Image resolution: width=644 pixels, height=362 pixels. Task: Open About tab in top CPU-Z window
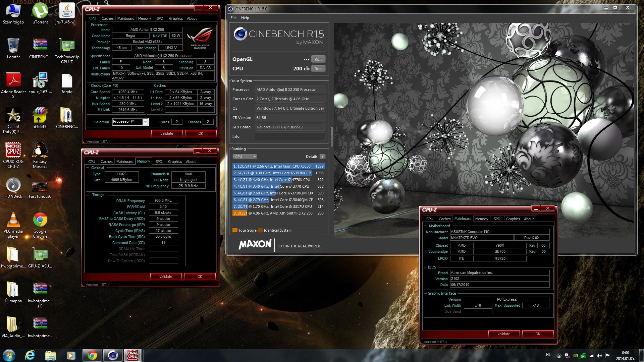click(x=192, y=18)
